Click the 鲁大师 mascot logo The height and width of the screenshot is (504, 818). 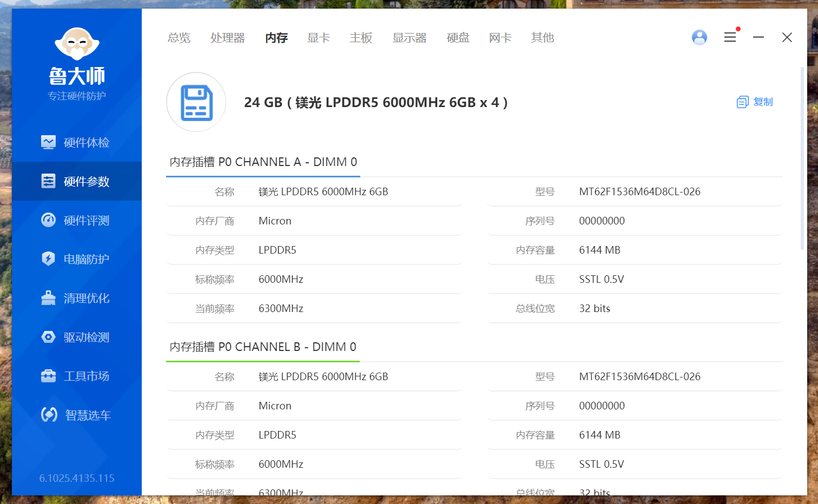pos(77,44)
